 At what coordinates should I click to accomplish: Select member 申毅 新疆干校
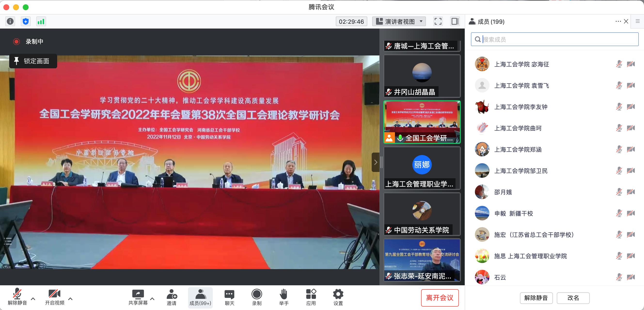[555, 213]
